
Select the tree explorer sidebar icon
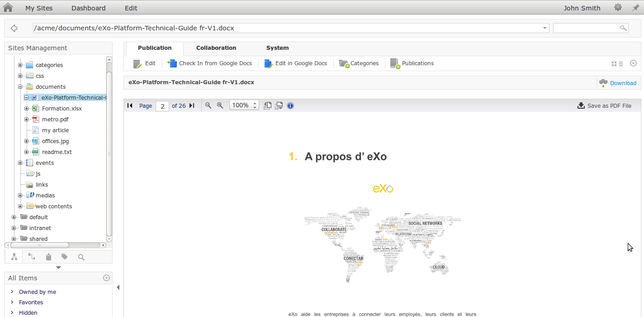(x=14, y=257)
